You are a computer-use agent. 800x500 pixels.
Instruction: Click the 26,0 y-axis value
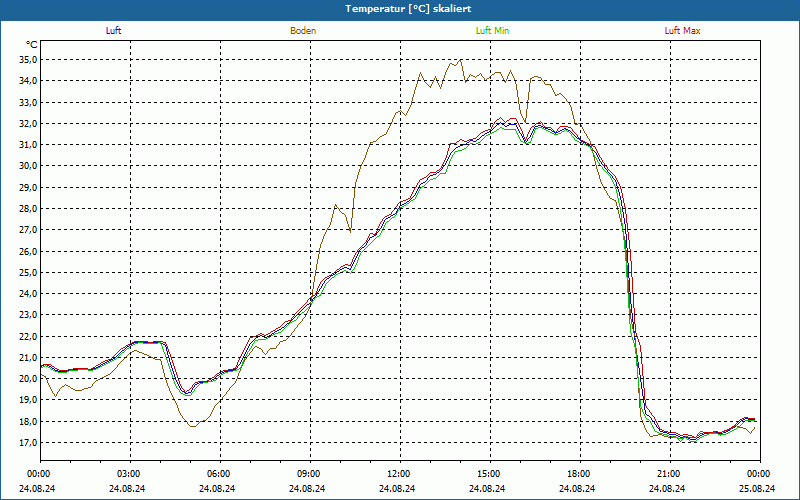pyautogui.click(x=29, y=251)
